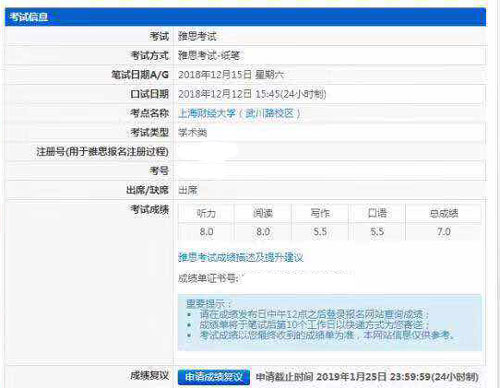Select the 5.5 score under 口语
Image resolution: width=500 pixels, height=388 pixels.
[x=377, y=232]
